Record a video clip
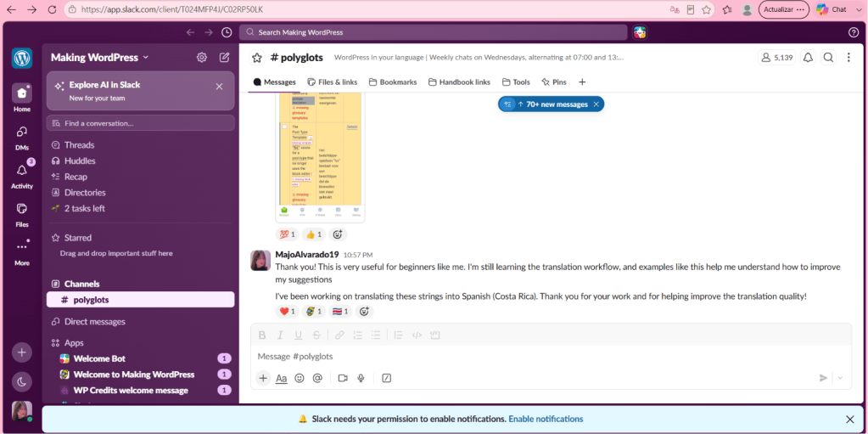 click(343, 378)
